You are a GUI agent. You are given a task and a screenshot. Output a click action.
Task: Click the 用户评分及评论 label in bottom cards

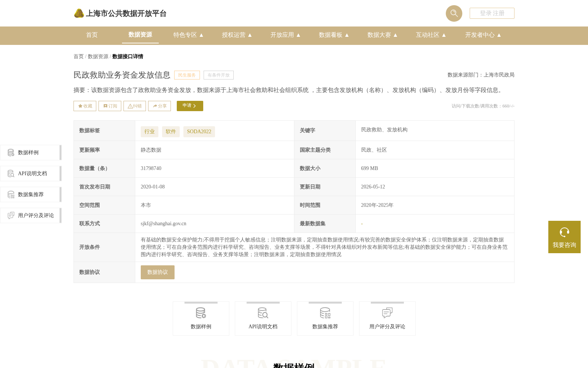coord(387,327)
